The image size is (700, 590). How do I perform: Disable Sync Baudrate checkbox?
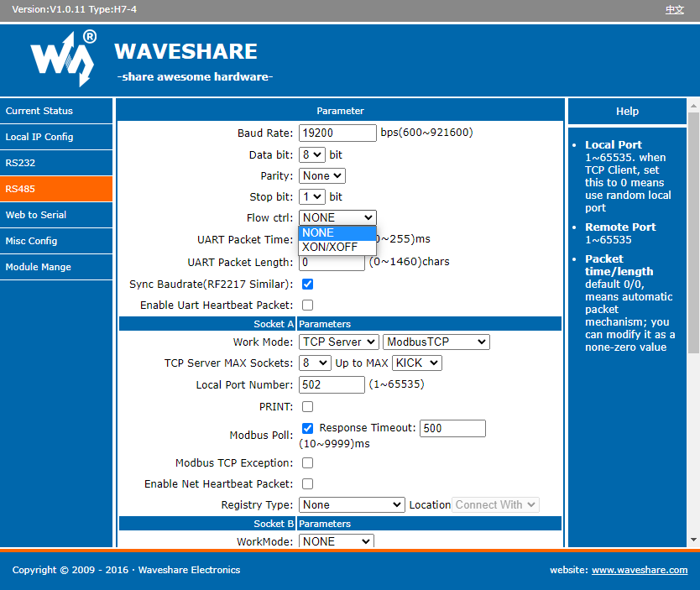pos(307,285)
